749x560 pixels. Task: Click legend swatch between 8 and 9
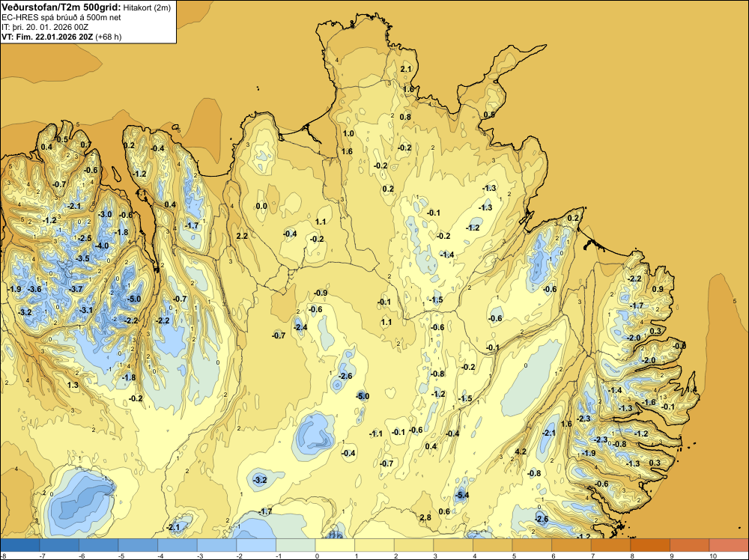(650, 545)
